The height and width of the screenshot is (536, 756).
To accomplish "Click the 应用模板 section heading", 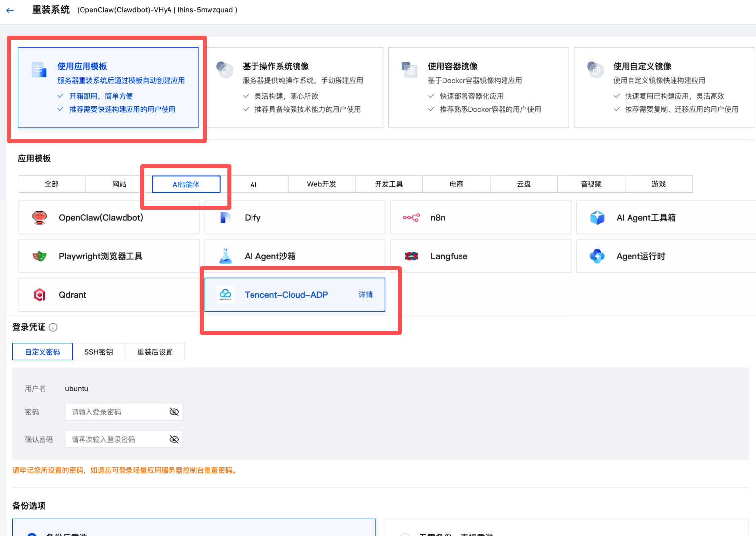I will pos(35,158).
